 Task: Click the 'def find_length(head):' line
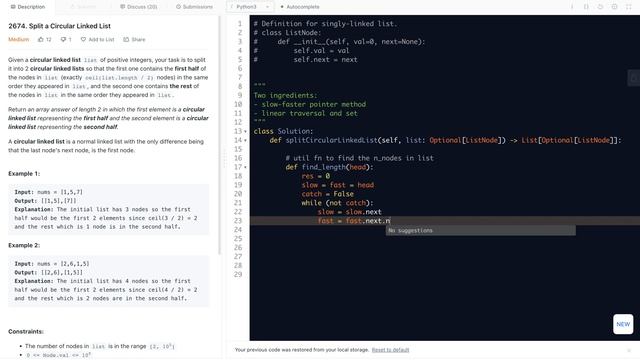[x=329, y=167]
